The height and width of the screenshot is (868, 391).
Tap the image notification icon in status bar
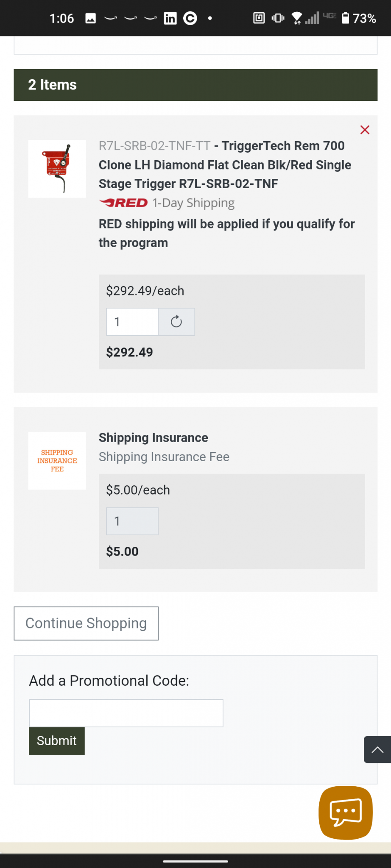coord(90,18)
